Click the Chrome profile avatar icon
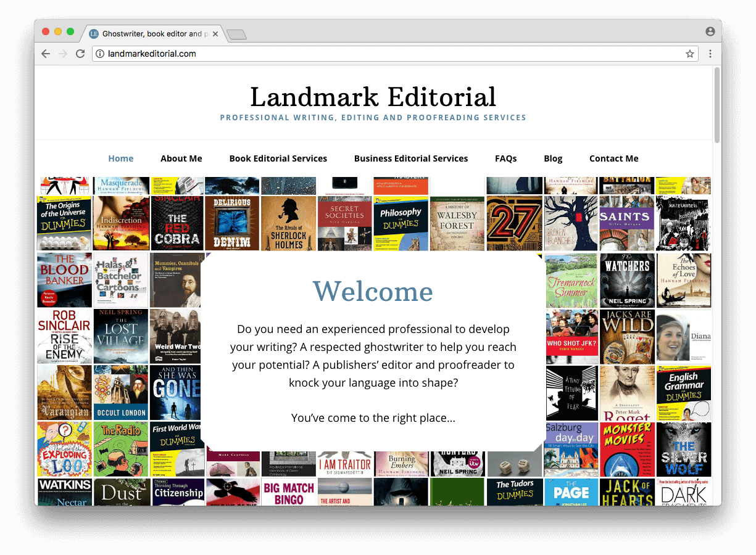The image size is (756, 555). (710, 31)
